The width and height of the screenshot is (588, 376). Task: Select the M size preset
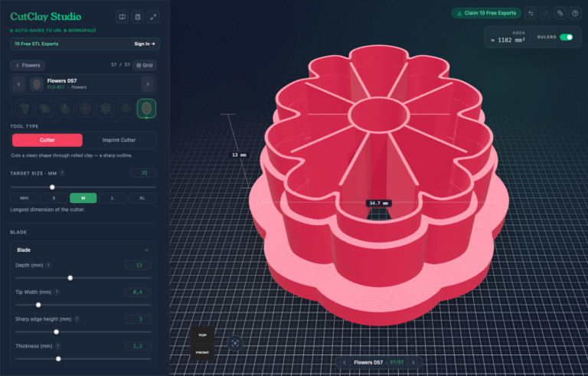tap(83, 198)
